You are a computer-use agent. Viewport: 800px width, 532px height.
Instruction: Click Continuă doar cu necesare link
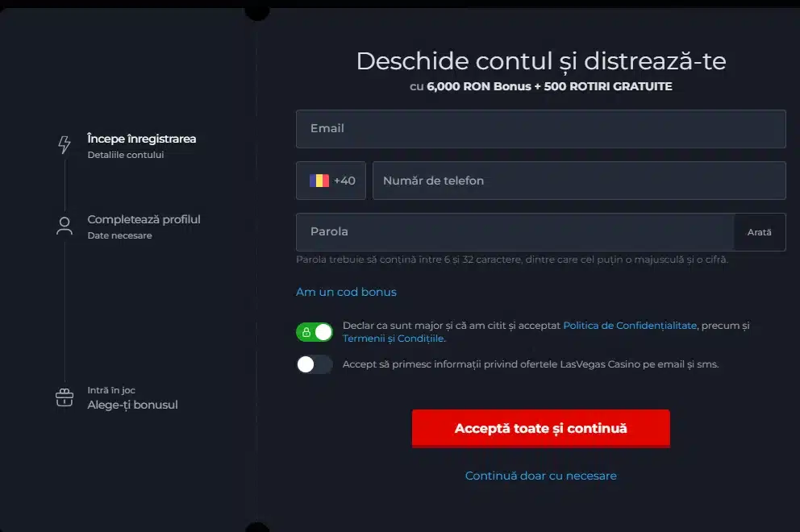[540, 476]
